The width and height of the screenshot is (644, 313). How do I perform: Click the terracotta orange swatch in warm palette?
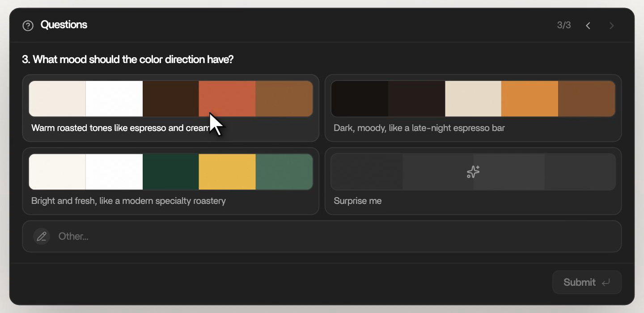coord(227,99)
